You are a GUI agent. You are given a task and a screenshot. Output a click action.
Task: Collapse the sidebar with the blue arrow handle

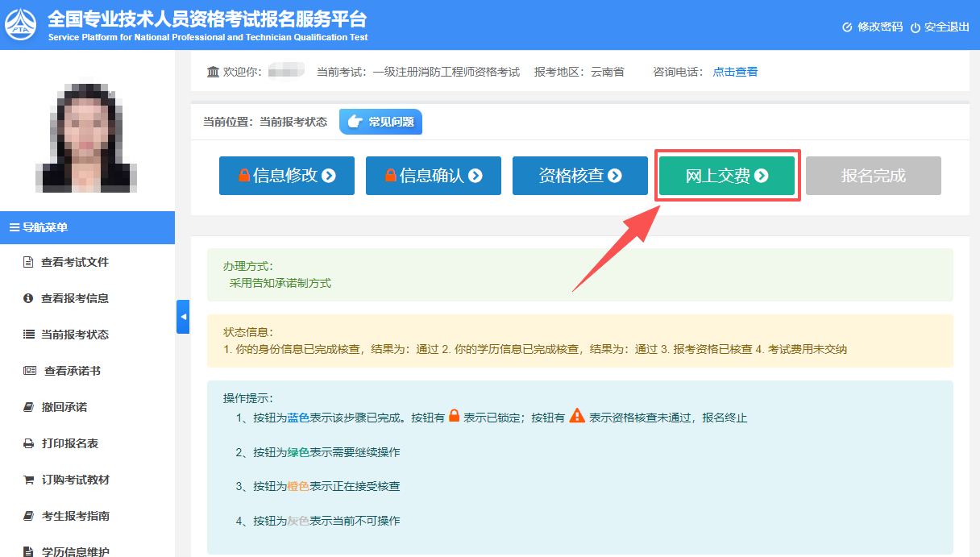[x=183, y=317]
